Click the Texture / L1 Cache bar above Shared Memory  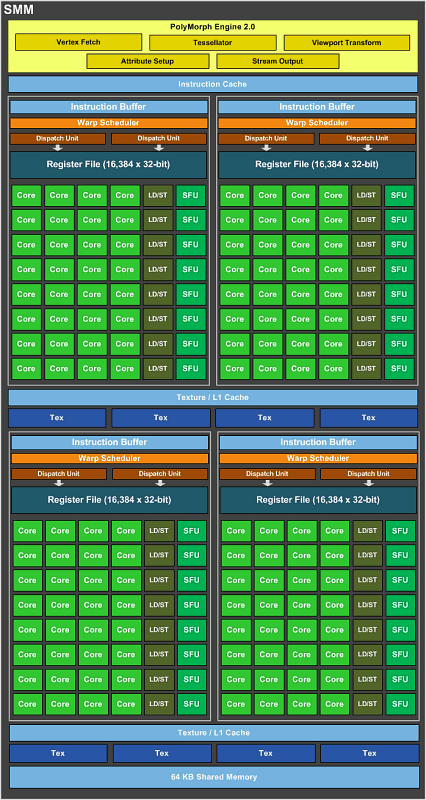214,733
